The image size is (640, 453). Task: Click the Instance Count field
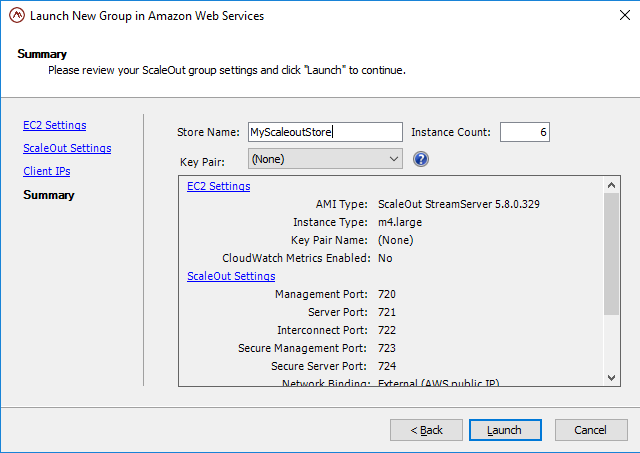[524, 132]
